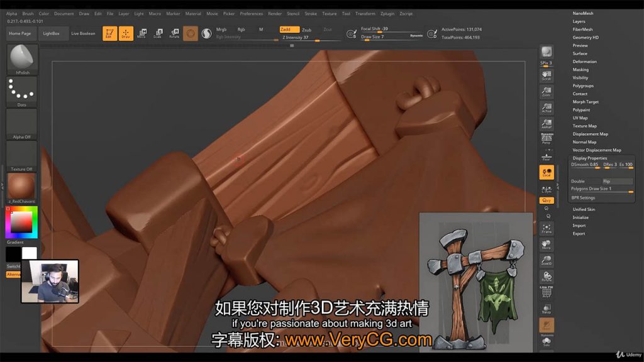Click the Solo icon
Screen dimensions: 644x362
click(x=547, y=341)
